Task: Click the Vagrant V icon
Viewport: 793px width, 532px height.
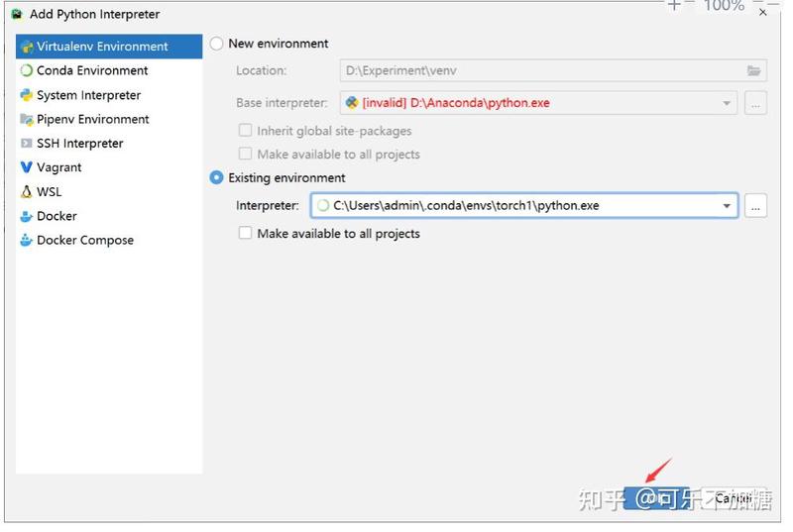Action: [27, 167]
